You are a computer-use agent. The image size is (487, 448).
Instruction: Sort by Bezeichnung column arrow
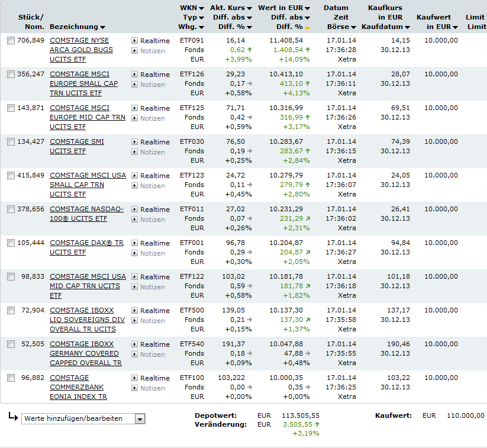pyautogui.click(x=103, y=28)
